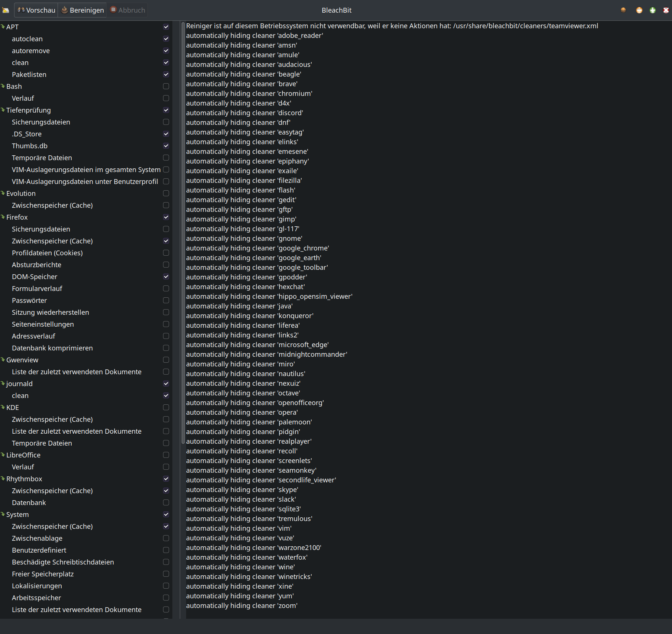Click the Bereinigen button
Screen dimensions: 672x634
pyautogui.click(x=82, y=10)
